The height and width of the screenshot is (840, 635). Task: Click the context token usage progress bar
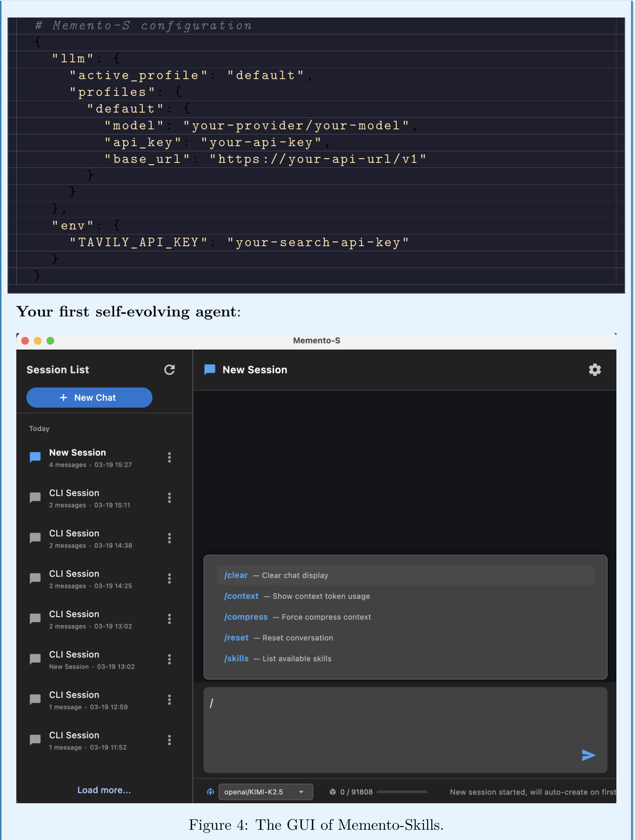[402, 792]
